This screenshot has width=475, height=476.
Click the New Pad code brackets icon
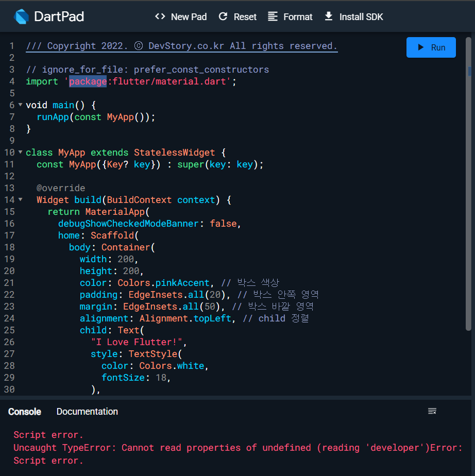pos(160,16)
